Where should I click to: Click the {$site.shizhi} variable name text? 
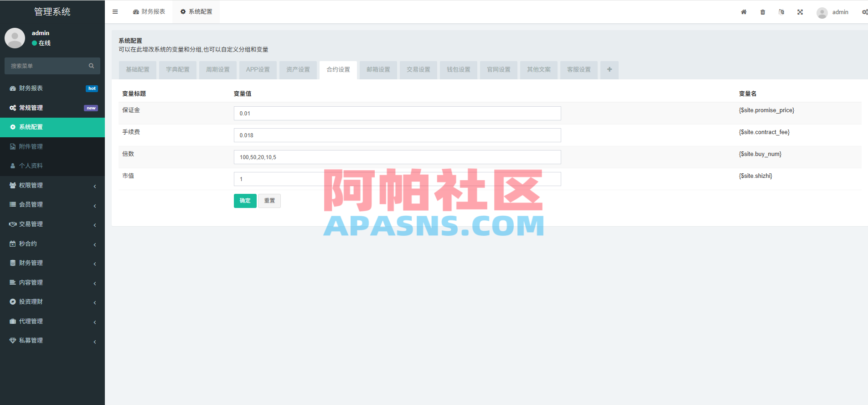click(x=755, y=176)
